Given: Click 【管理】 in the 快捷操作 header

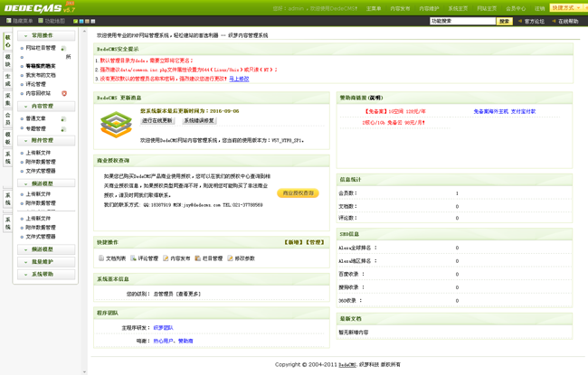Looking at the screenshot, I should point(315,242).
